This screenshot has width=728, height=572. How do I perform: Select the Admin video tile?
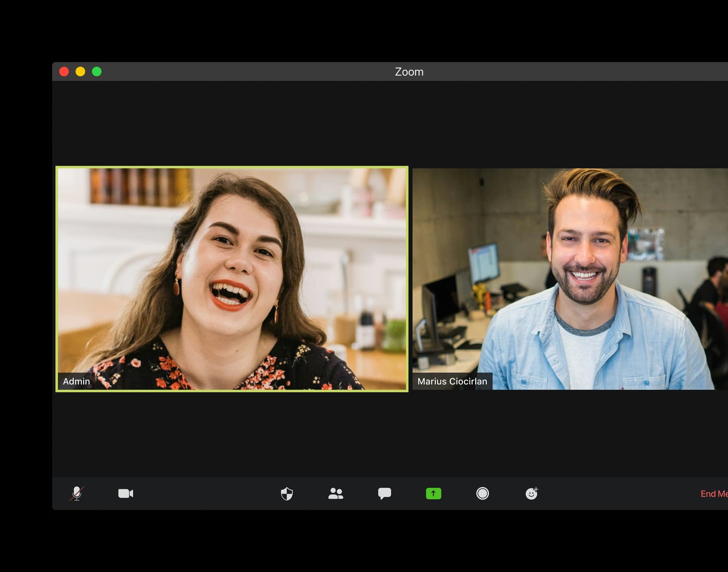click(232, 279)
